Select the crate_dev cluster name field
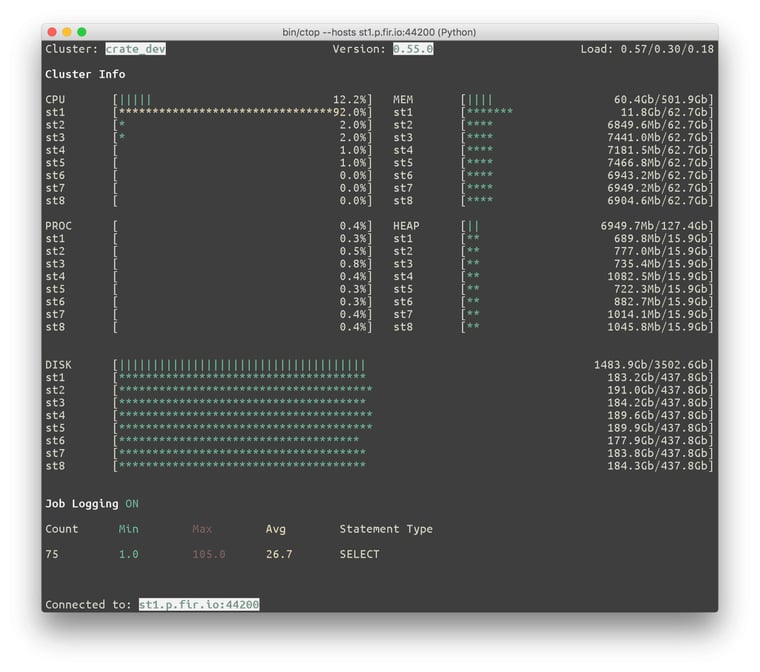Image resolution: width=760 pixels, height=672 pixels. (x=136, y=49)
